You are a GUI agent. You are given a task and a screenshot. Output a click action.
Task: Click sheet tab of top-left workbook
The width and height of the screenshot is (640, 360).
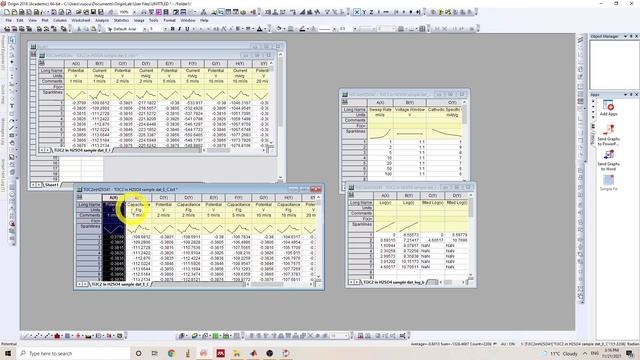tap(82, 150)
